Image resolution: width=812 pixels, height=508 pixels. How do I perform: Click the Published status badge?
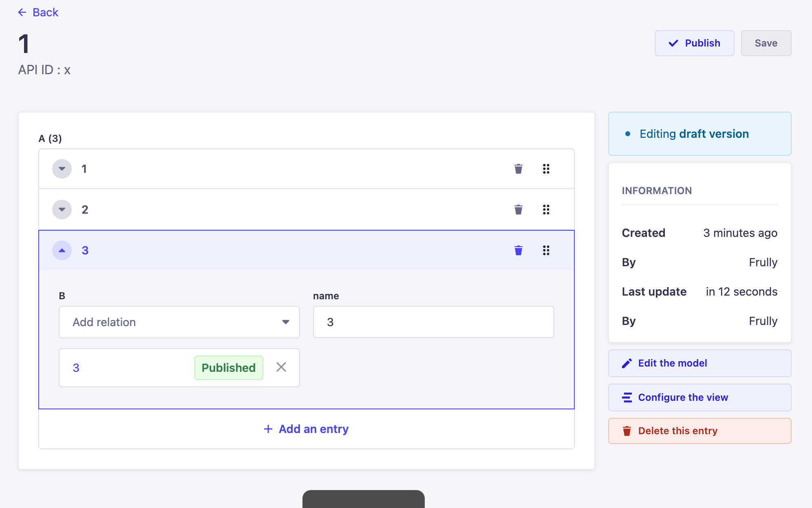click(229, 368)
